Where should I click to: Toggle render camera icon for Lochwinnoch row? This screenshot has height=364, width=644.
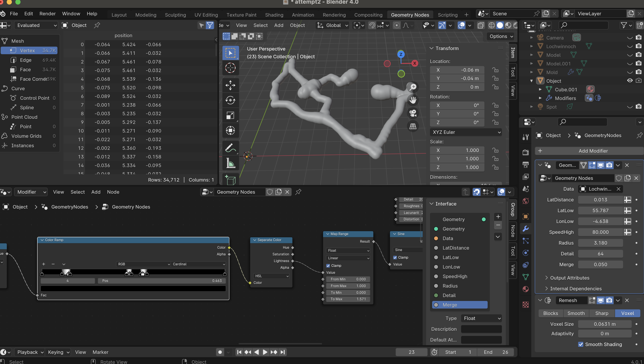638,46
